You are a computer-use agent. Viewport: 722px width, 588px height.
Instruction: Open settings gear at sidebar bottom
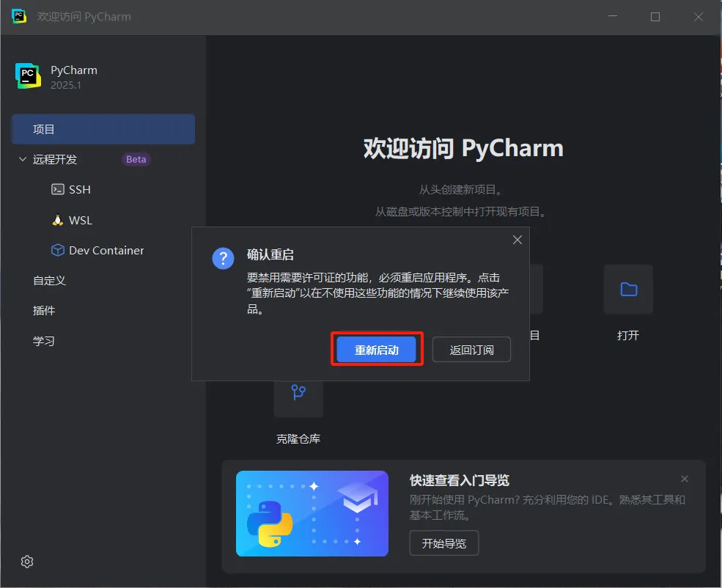(x=27, y=562)
